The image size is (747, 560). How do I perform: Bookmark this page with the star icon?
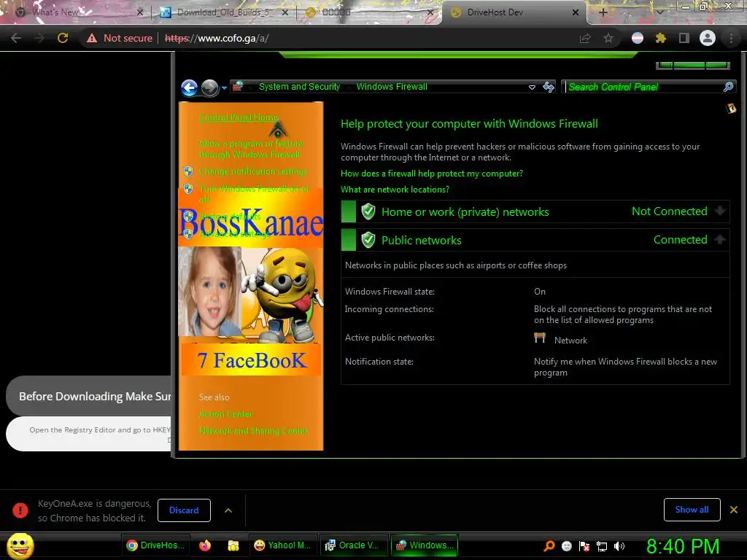(608, 38)
